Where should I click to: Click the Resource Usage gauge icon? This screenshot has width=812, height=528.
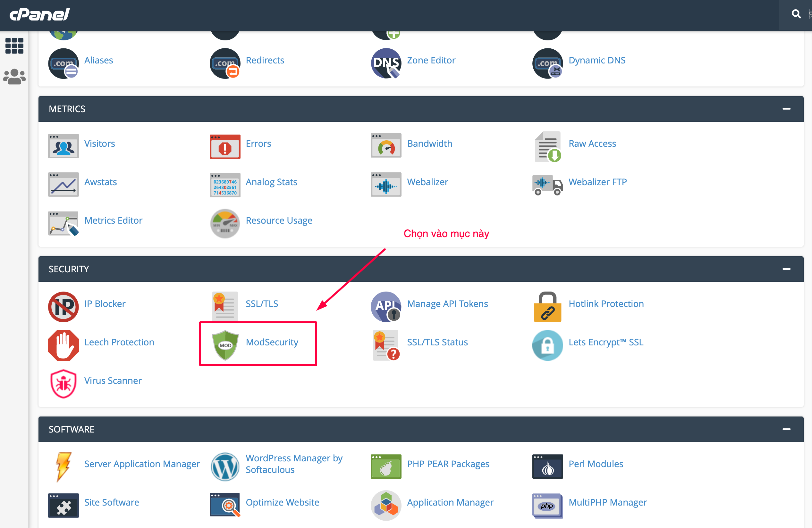[225, 223]
